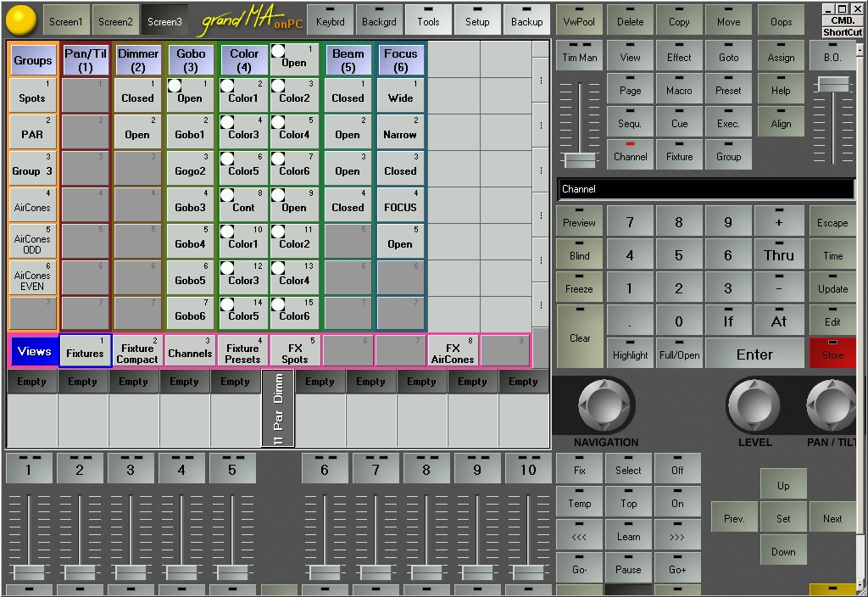This screenshot has width=868, height=597.
Task: Toggle the Full/Open key
Action: coord(679,354)
